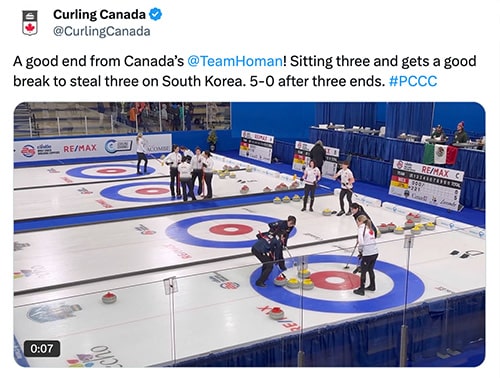Click the player in the white jacket sweeping
500x378 pixels.
(x=366, y=255)
